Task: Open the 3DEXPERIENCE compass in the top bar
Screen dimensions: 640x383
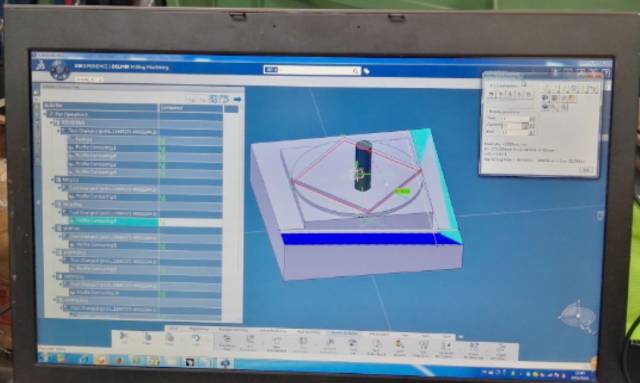Action: point(60,70)
